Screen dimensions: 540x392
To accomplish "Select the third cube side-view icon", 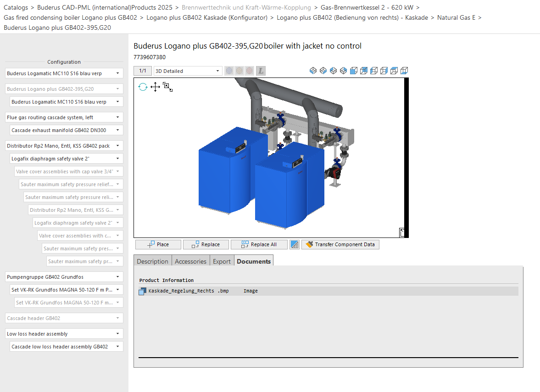I will click(x=373, y=71).
